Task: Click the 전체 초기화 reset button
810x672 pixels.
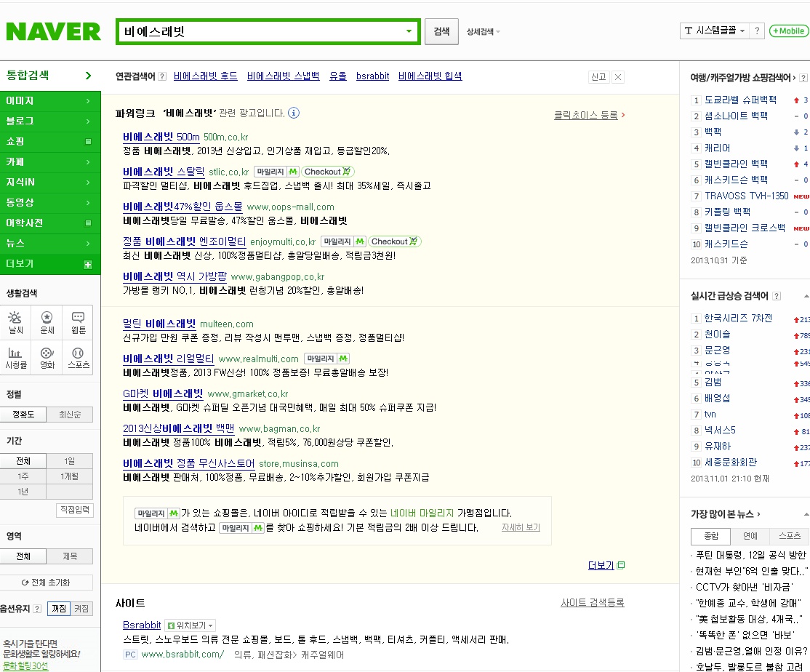Action: coord(47,582)
